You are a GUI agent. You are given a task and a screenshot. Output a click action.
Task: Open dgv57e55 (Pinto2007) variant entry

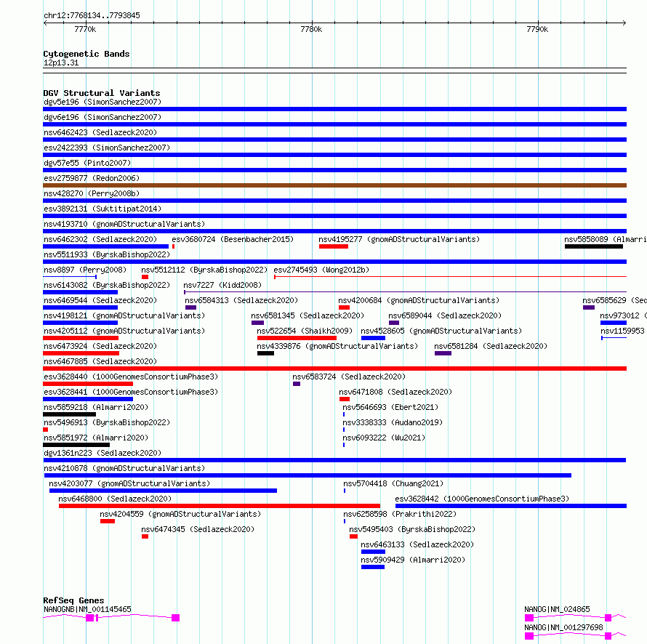(87, 163)
